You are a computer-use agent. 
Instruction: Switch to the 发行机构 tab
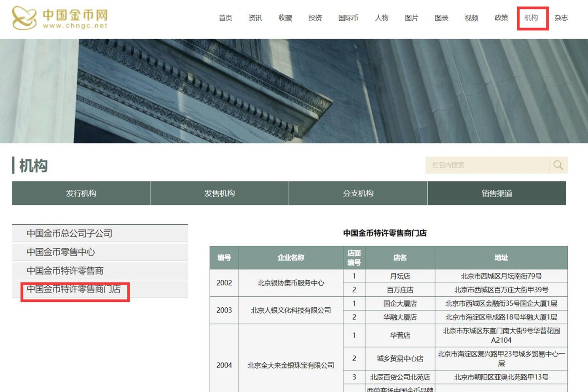tap(81, 193)
